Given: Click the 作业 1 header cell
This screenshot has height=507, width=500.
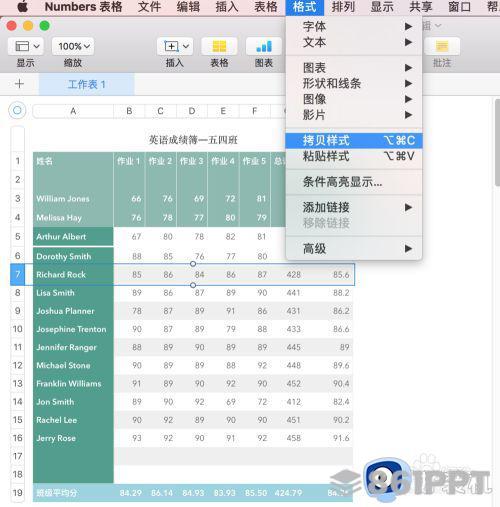Looking at the screenshot, I should [129, 161].
